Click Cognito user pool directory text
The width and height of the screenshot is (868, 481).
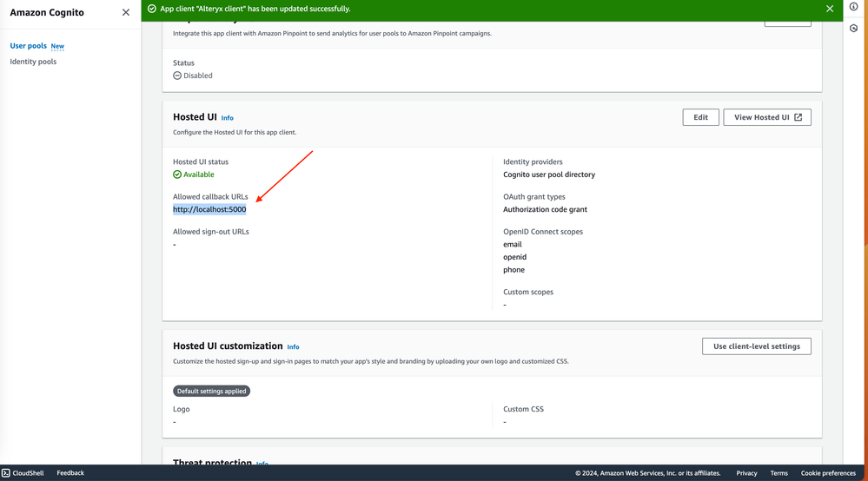click(548, 175)
